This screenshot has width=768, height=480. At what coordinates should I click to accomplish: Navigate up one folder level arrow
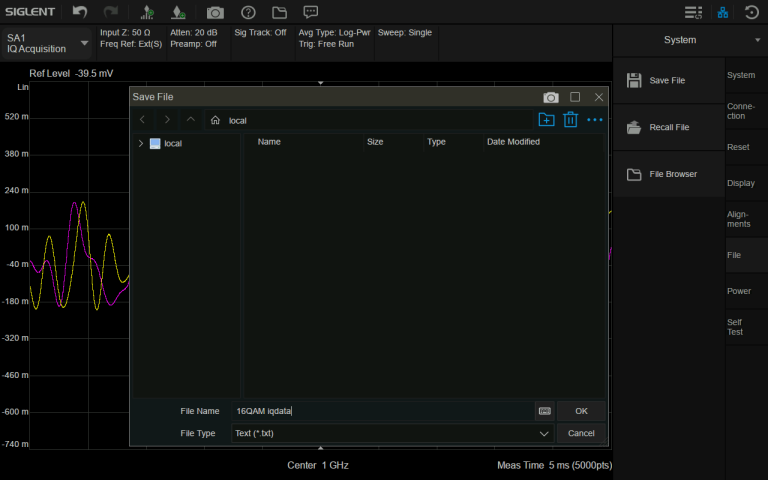pyautogui.click(x=191, y=120)
